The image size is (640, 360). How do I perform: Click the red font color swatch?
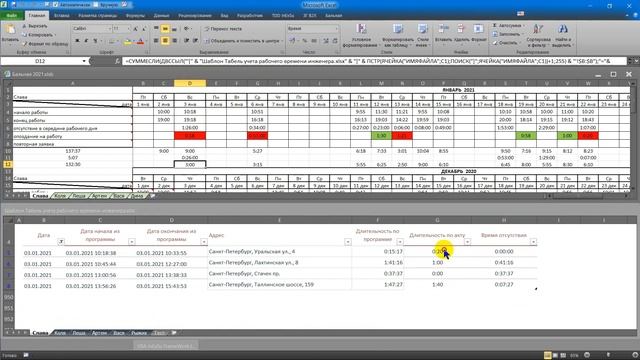click(x=140, y=41)
